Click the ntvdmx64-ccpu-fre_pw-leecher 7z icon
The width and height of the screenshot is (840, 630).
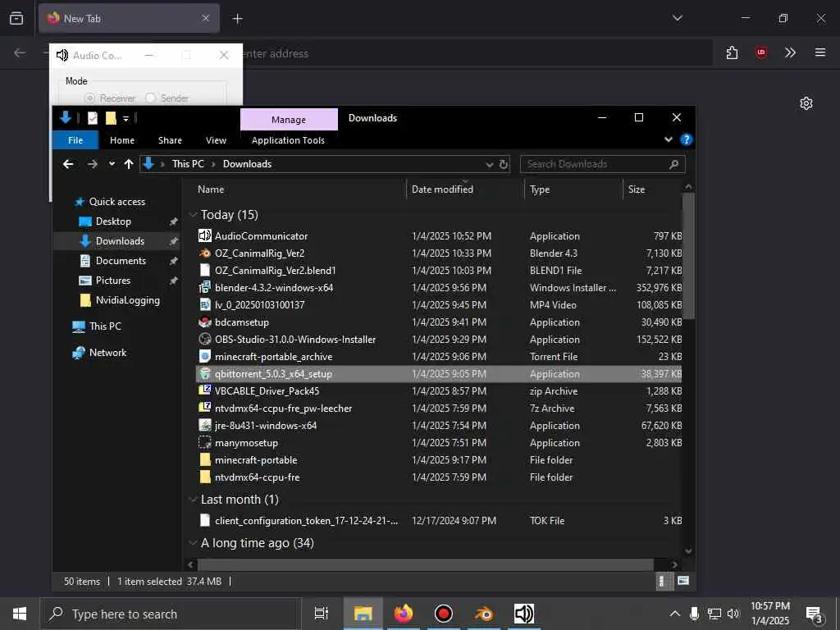click(x=204, y=408)
